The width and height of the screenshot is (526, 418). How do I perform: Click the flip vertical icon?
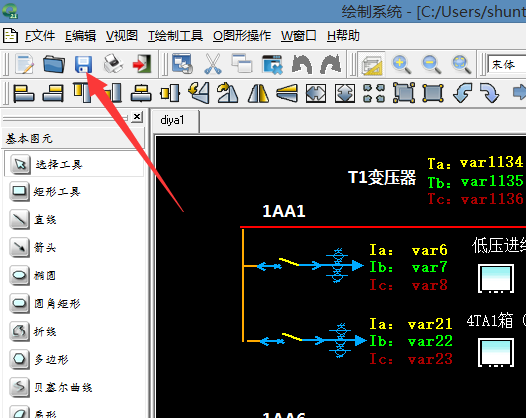(x=287, y=93)
